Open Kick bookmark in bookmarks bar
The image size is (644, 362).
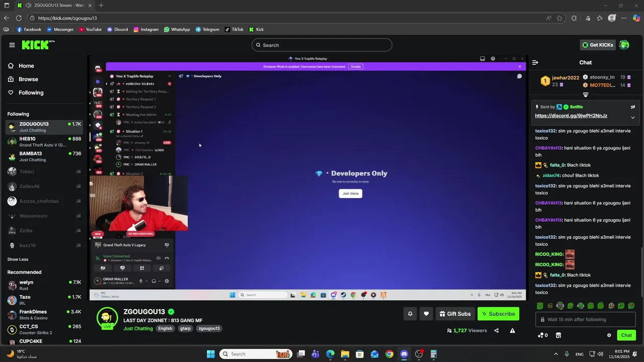pyautogui.click(x=256, y=30)
